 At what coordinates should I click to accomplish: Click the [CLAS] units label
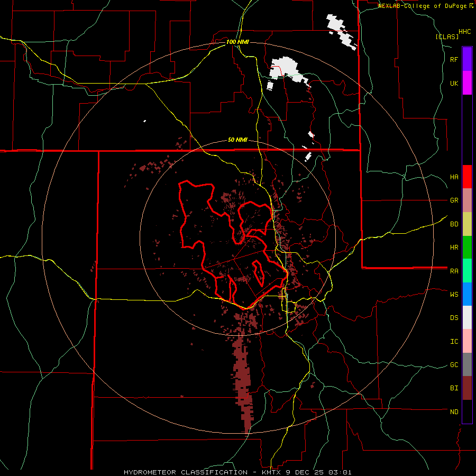point(447,36)
